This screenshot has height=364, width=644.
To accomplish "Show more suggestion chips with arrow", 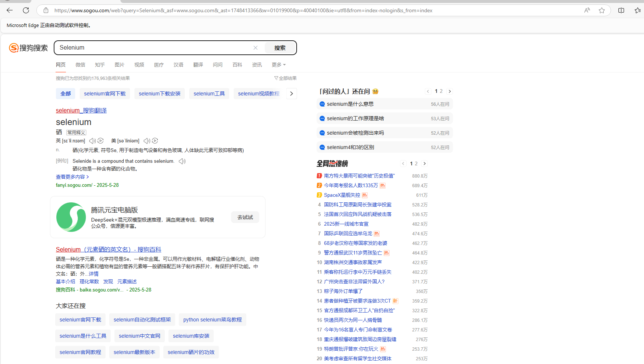I will pyautogui.click(x=291, y=94).
